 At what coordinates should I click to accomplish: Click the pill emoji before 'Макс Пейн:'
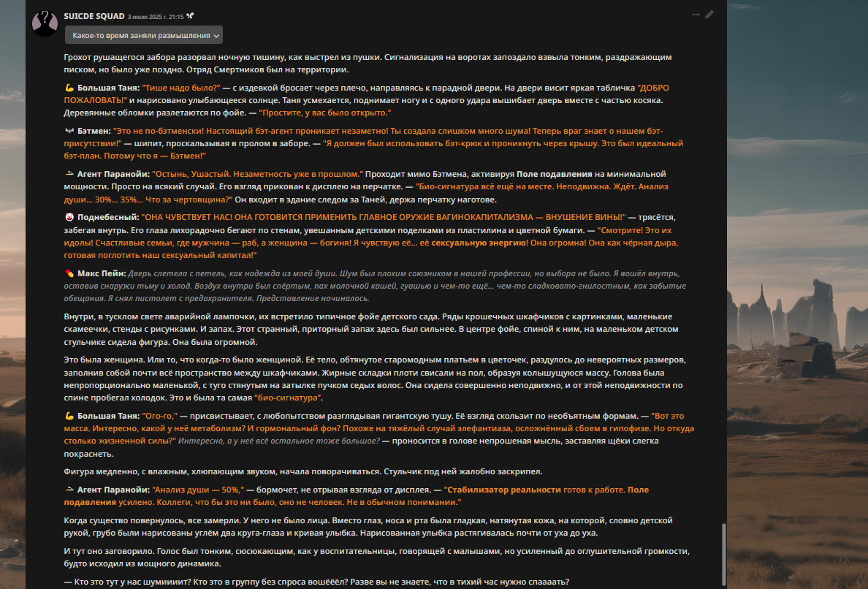pyautogui.click(x=69, y=273)
